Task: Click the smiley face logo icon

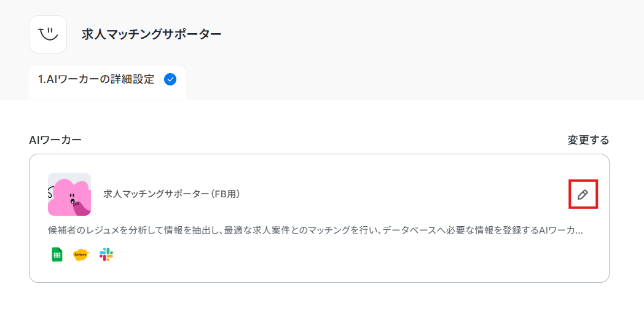Action: pyautogui.click(x=48, y=34)
